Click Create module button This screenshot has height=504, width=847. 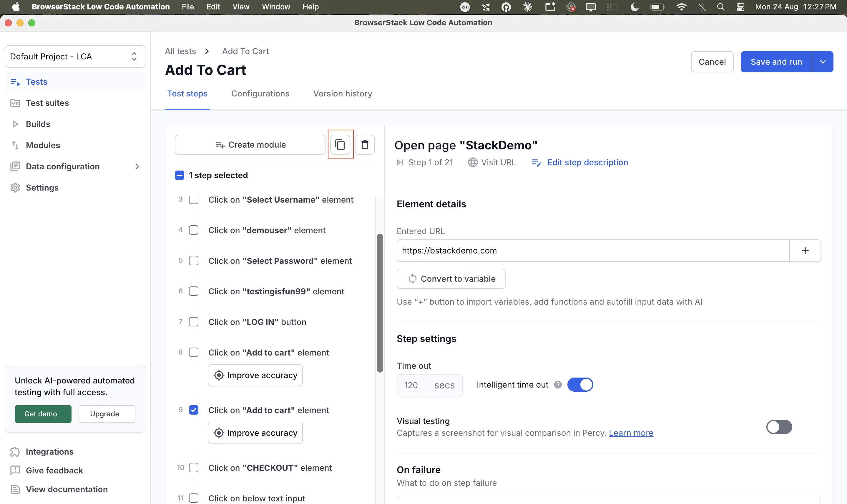point(250,145)
